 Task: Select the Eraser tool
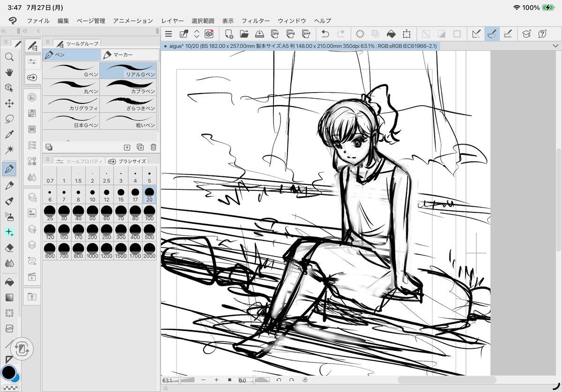coord(9,247)
